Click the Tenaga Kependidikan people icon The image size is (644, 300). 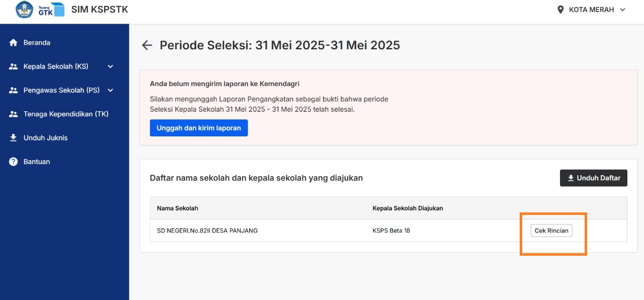coord(14,114)
